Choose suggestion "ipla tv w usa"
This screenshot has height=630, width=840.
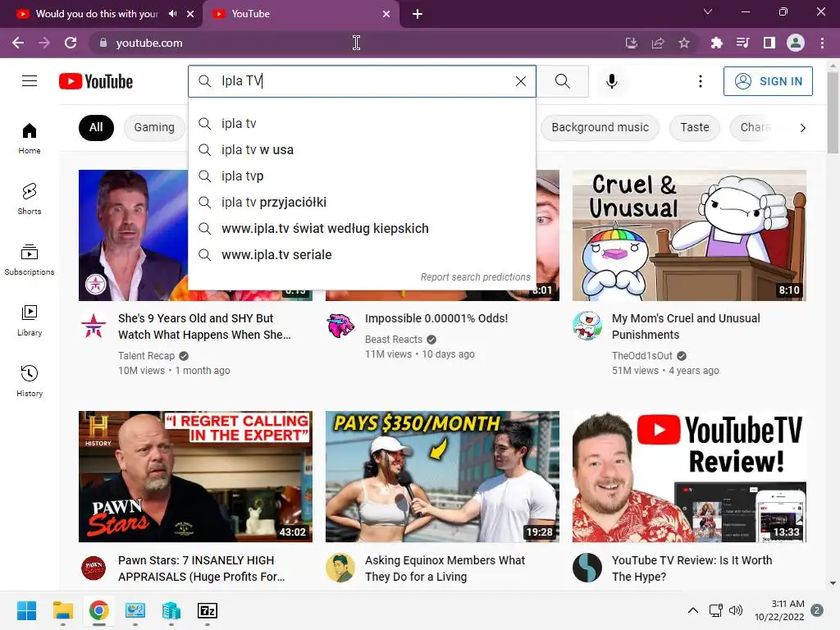362,150
